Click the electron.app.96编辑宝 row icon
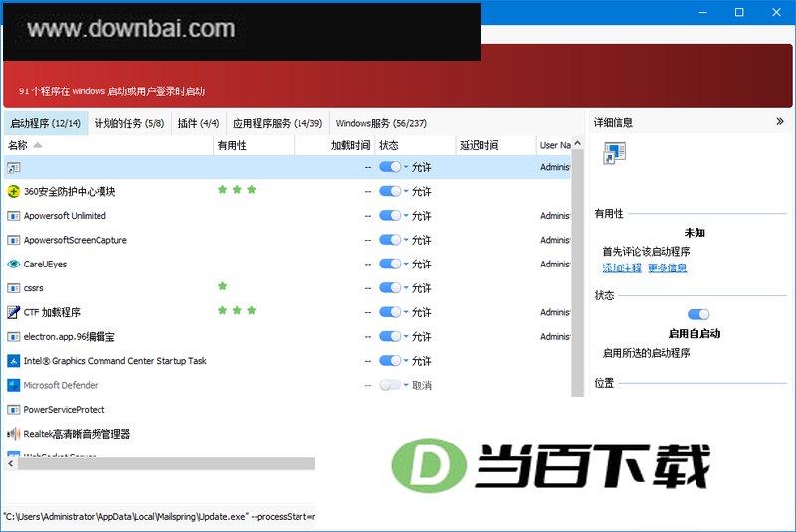The width and height of the screenshot is (796, 532). 14,337
